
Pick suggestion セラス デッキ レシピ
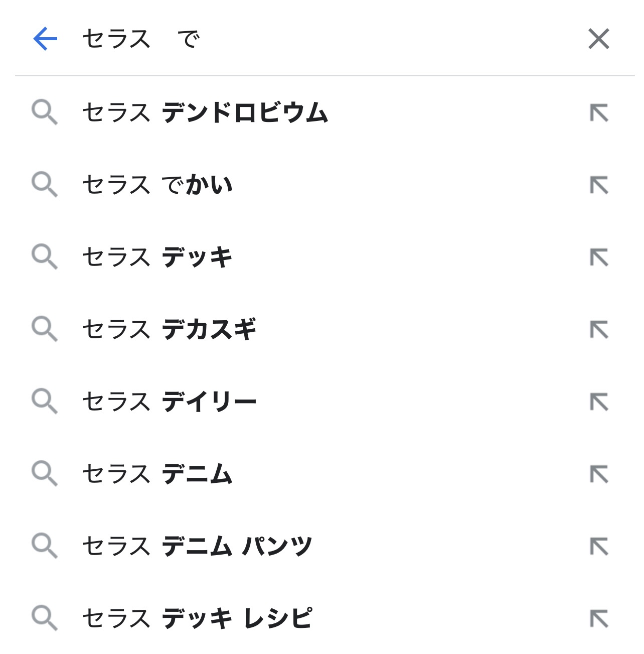pos(321,618)
